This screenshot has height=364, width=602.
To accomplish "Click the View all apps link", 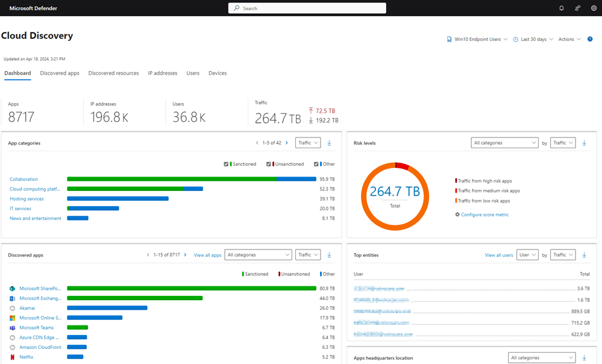I will pos(207,255).
